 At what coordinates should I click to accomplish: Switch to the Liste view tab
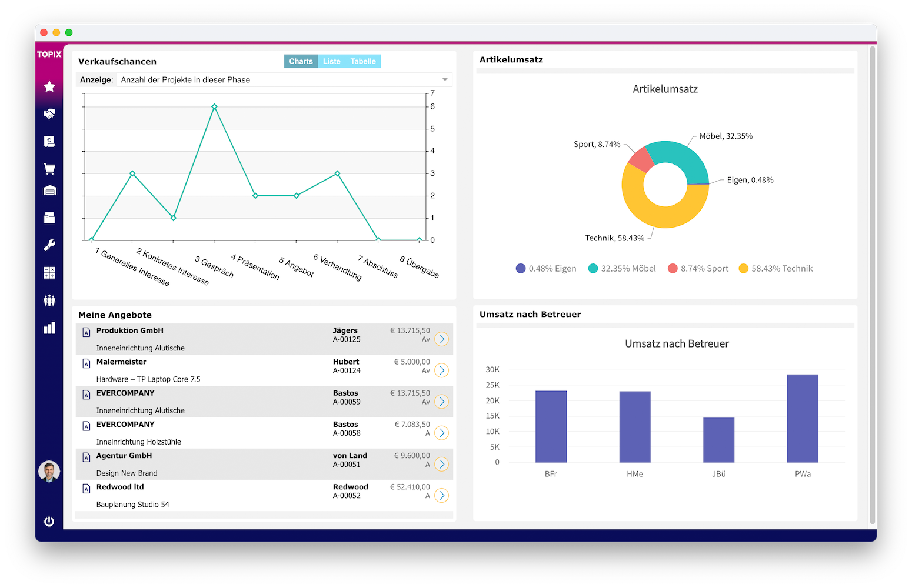[x=332, y=61]
